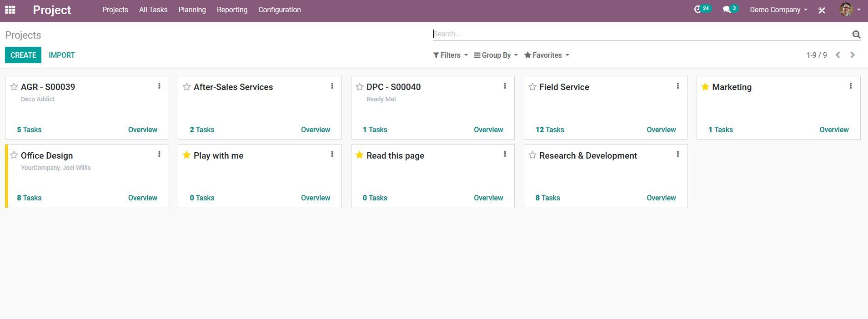The height and width of the screenshot is (319, 868).
Task: Go to previous page of projects
Action: [838, 55]
